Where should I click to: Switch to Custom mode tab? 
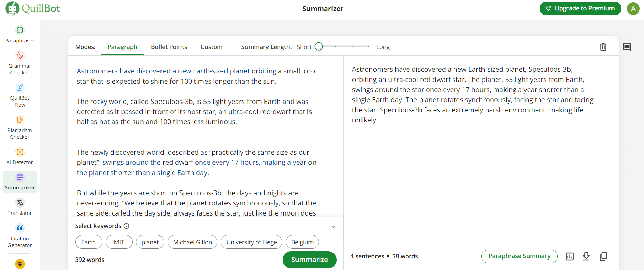click(211, 47)
